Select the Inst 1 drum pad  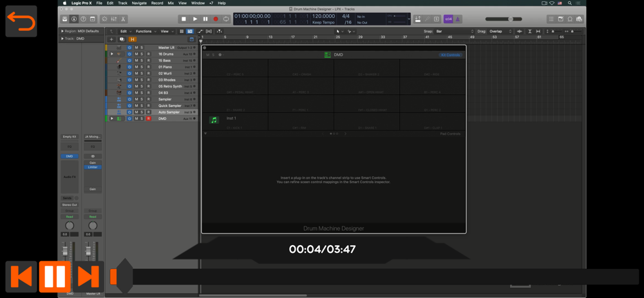(x=235, y=121)
